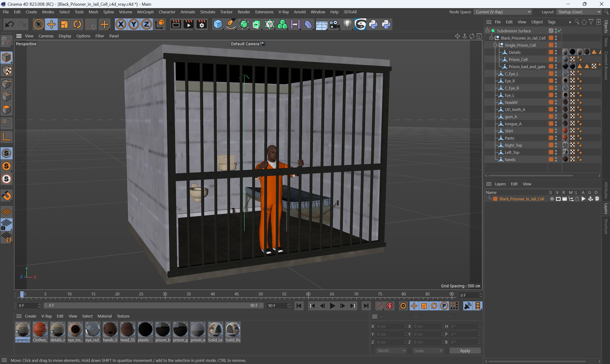
Task: Open the Layout dropdown
Action: point(578,12)
